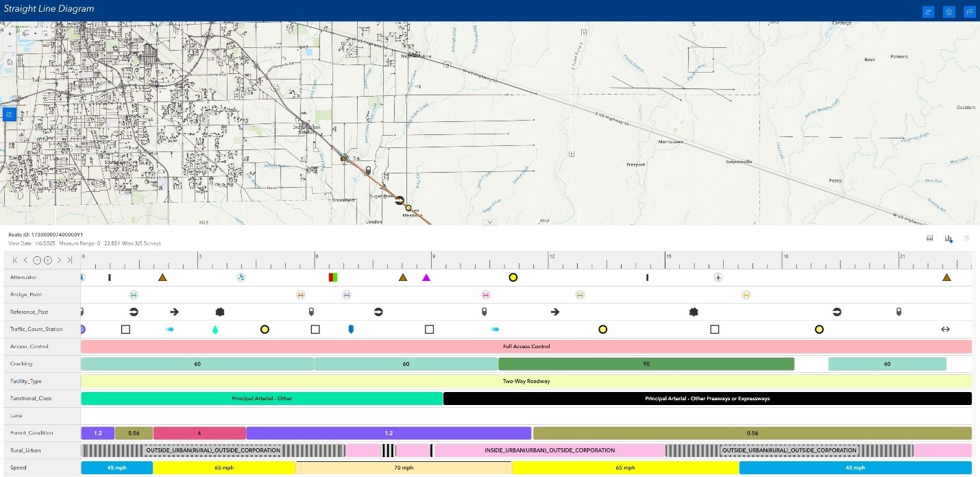Zoom in using the plus magnifier icon

coord(48,260)
